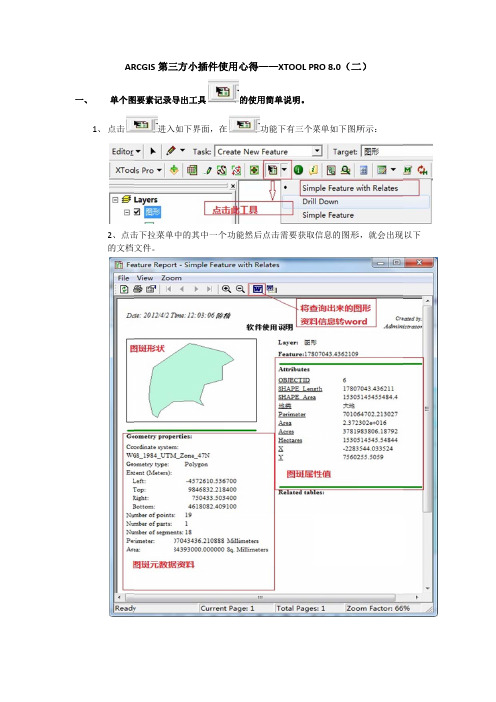The width and height of the screenshot is (496, 702).
Task: Click SHAPE_Area field name in Attributes
Action: pyautogui.click(x=297, y=397)
